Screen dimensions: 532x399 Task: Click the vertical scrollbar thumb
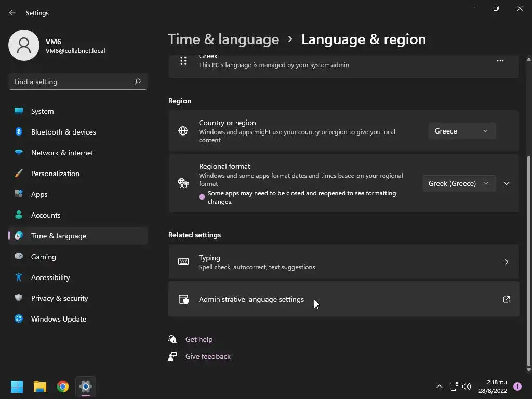pos(528,260)
